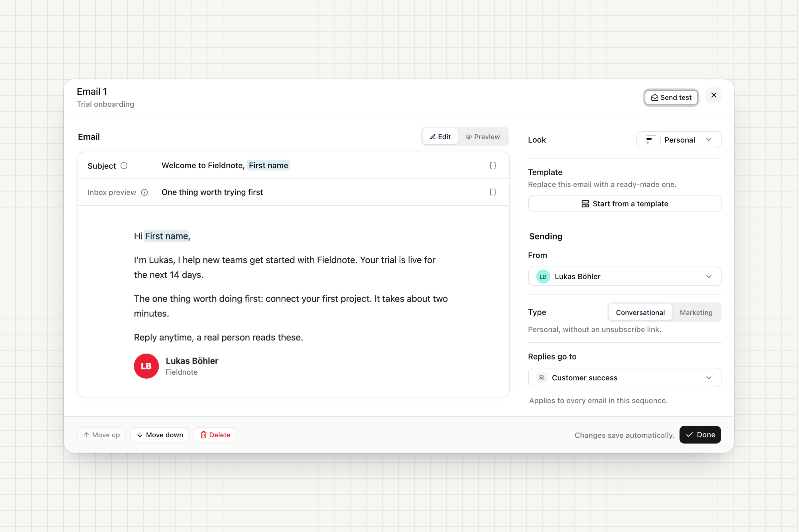This screenshot has width=798, height=532.
Task: Switch to Edit mode
Action: pyautogui.click(x=440, y=137)
